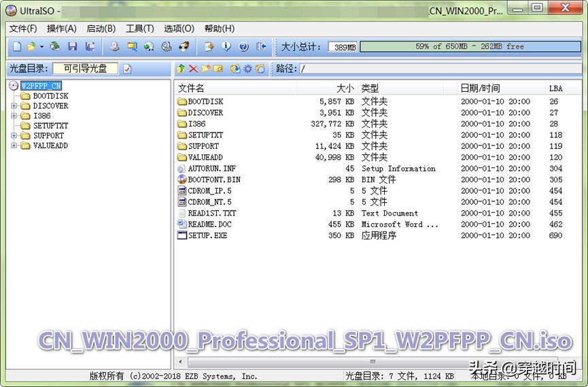The image size is (588, 387).
Task: Select SETUPTXT folder in tree
Action: (x=50, y=126)
